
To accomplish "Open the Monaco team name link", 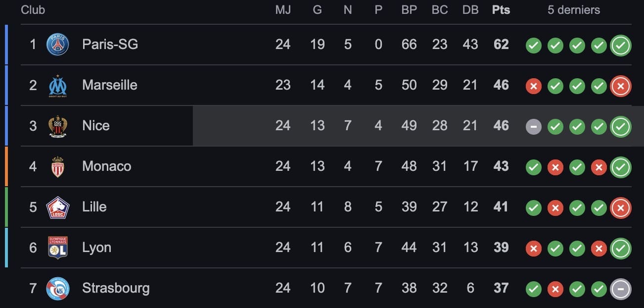I will [107, 166].
